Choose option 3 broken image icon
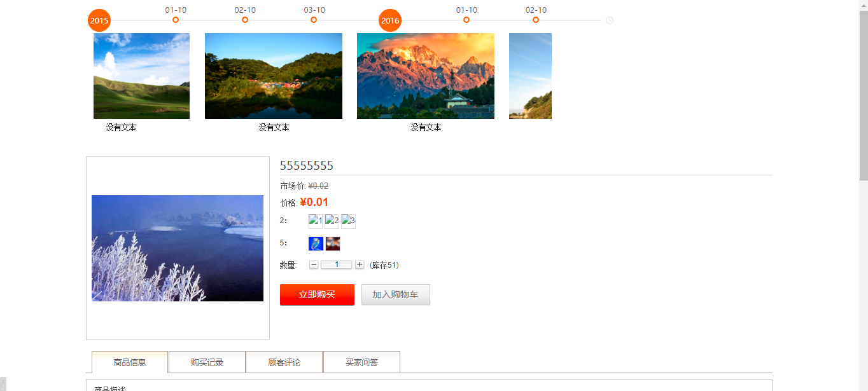The width and height of the screenshot is (868, 391). (348, 221)
